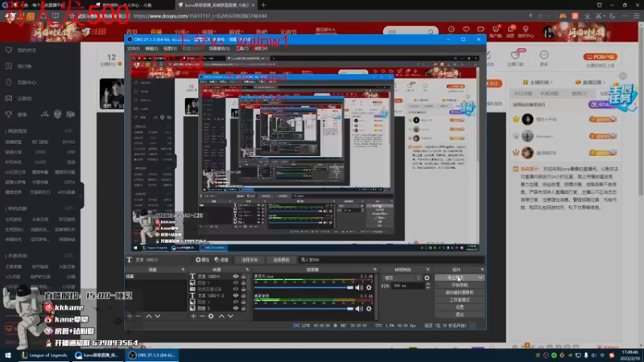Viewport: 644px width, 362px height.
Task: Open My Follows heart in Douyu sidebar
Action: point(9,50)
